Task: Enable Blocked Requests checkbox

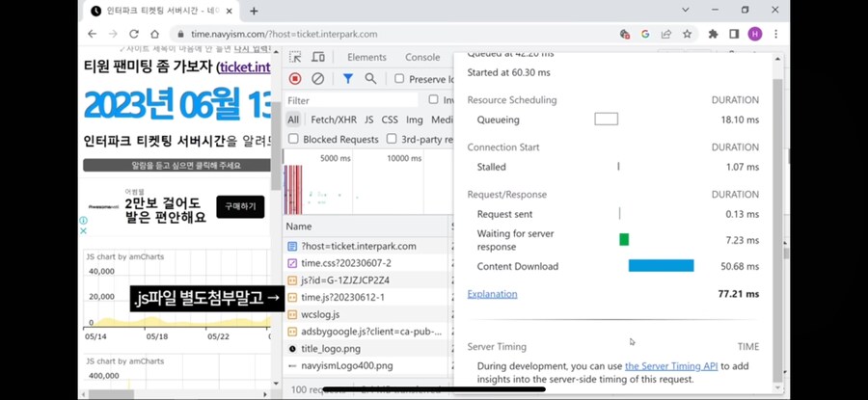Action: point(293,139)
